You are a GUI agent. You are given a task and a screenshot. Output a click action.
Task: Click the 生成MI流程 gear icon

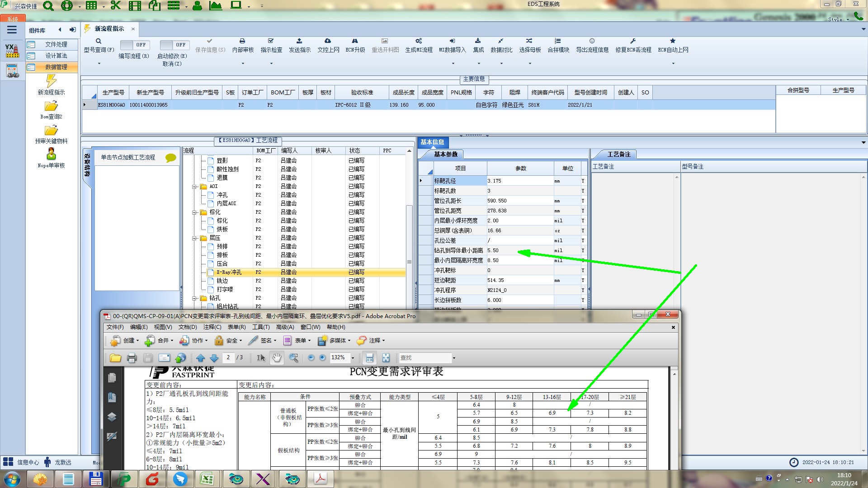pos(419,41)
